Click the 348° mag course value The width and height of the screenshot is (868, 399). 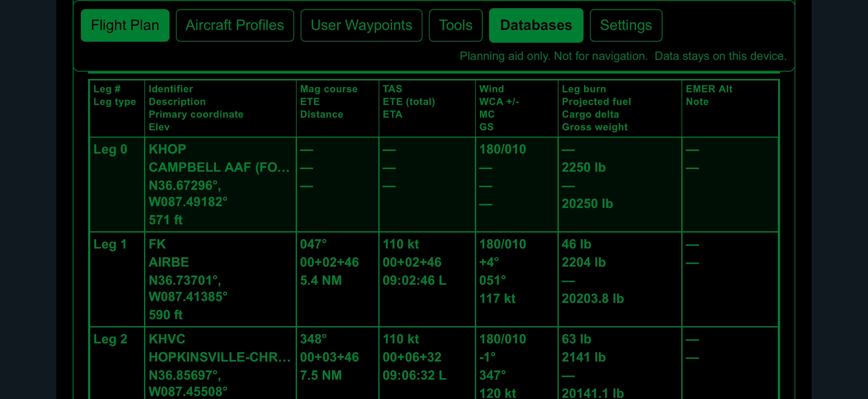coord(313,339)
